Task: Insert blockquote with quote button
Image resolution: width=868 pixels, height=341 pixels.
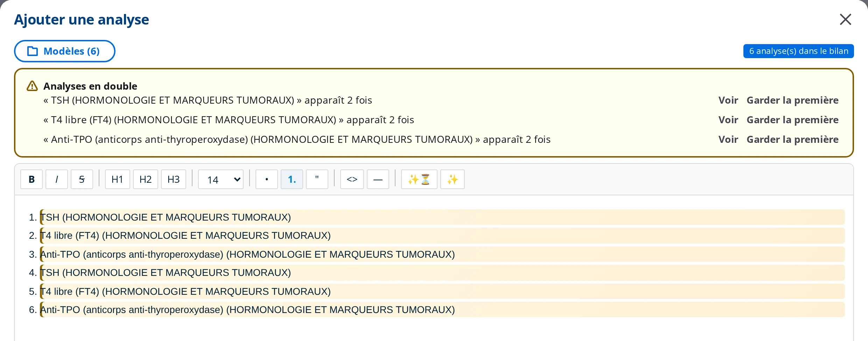Action: [x=317, y=179]
